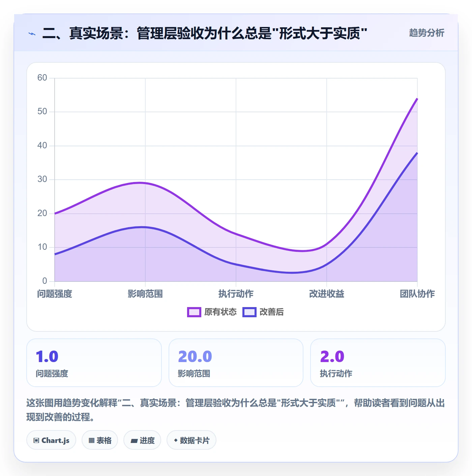Click the 改善后 line endpoint at 团队协作

(x=417, y=153)
